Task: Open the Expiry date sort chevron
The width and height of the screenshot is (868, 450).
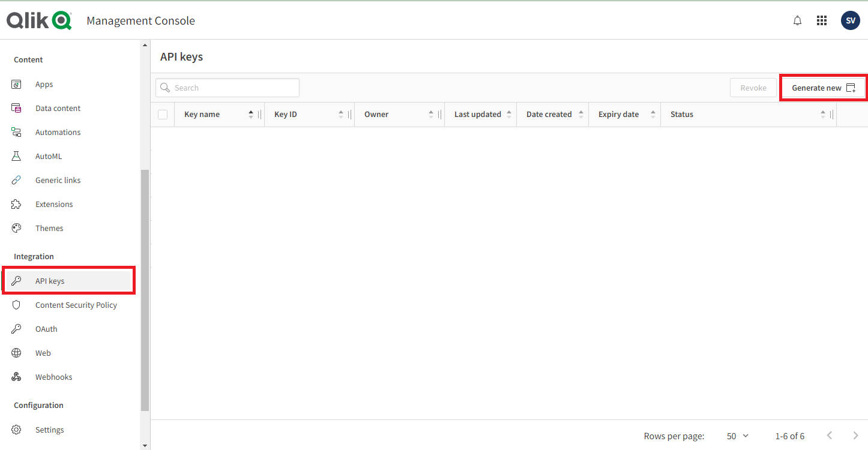Action: point(653,113)
